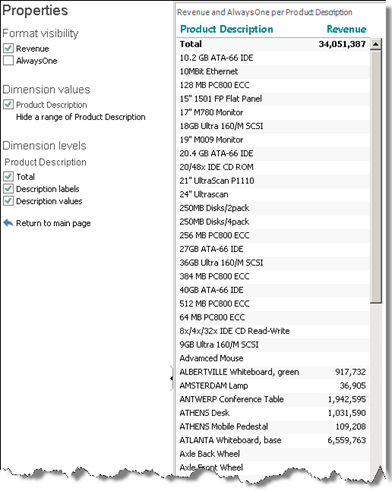Toggle the Description labels checkbox
The width and height of the screenshot is (392, 491).
tap(8, 189)
